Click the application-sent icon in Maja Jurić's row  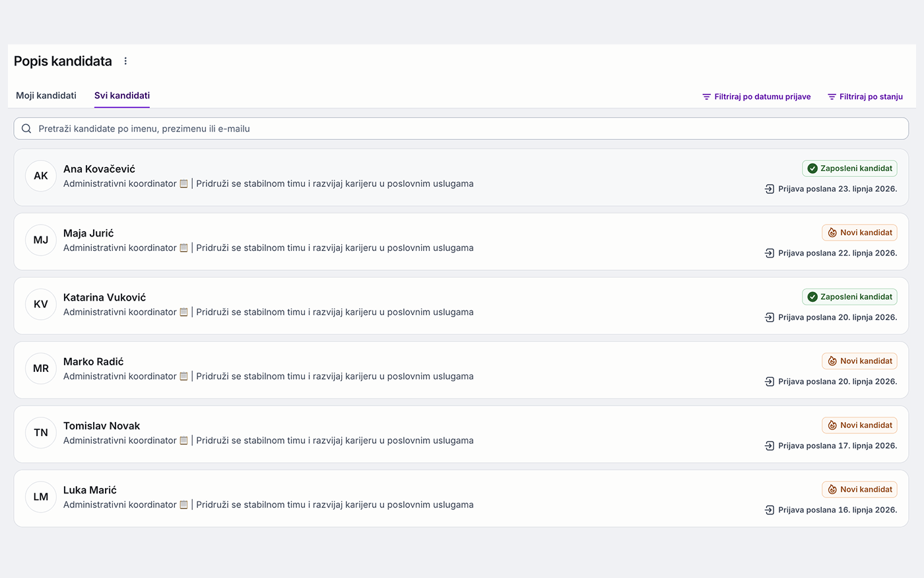coord(770,253)
